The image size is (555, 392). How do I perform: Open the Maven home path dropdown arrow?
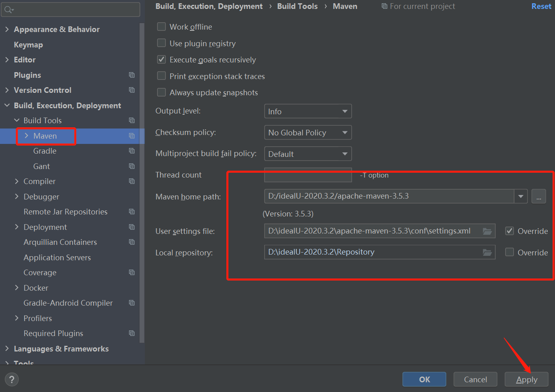click(521, 197)
